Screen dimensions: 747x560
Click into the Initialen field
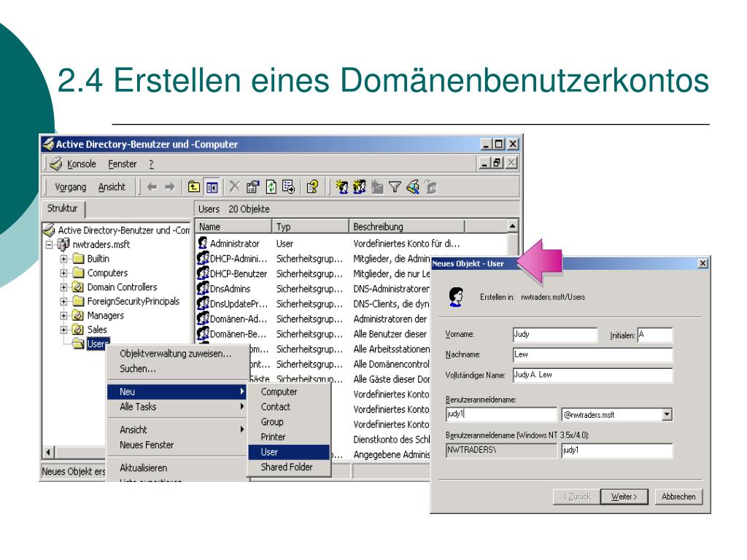(655, 334)
